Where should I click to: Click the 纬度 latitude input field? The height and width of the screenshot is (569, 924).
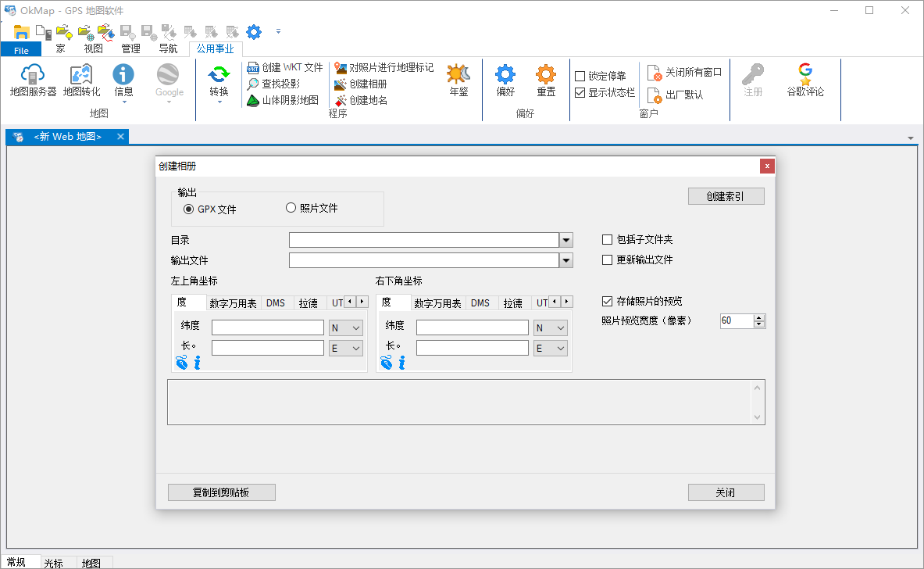(267, 327)
